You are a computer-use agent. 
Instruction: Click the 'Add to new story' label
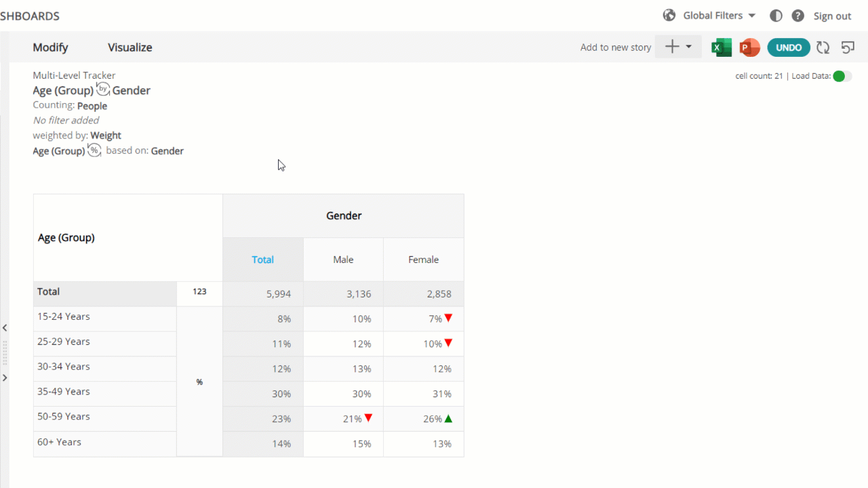616,47
